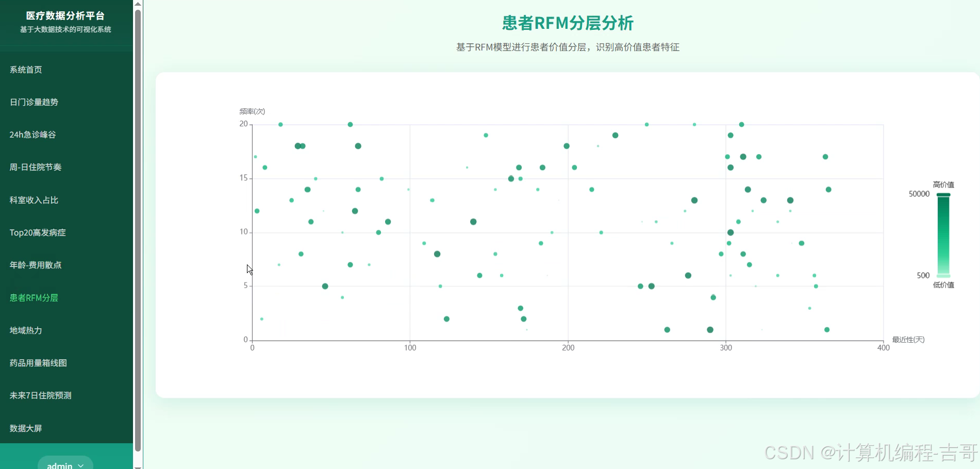
Task: Click the admin dropdown chevron arrow
Action: pyautogui.click(x=81, y=465)
